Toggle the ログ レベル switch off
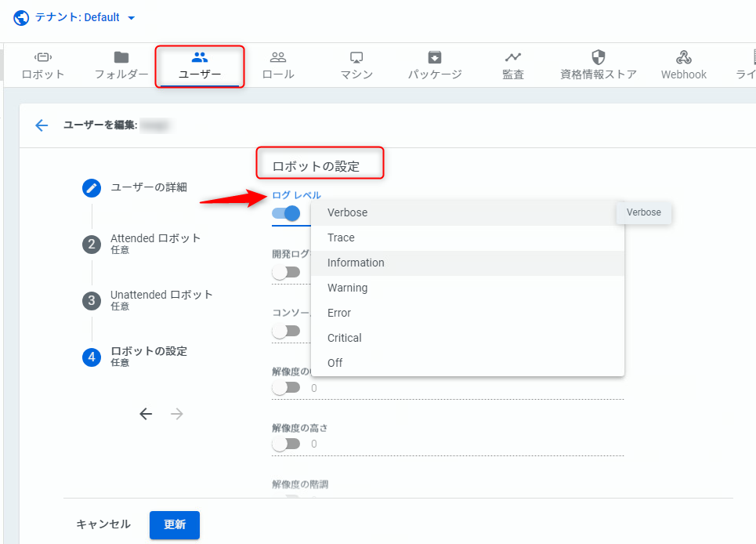 [286, 213]
